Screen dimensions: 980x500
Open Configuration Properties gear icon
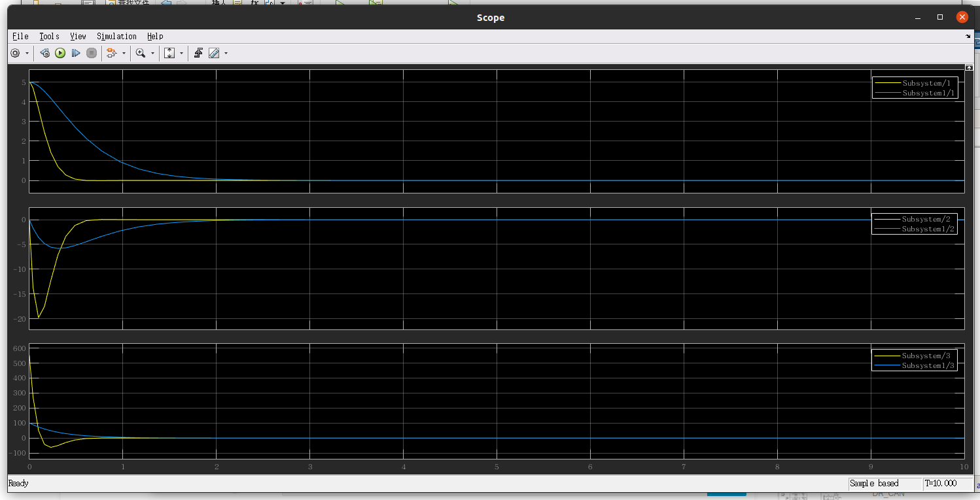15,53
